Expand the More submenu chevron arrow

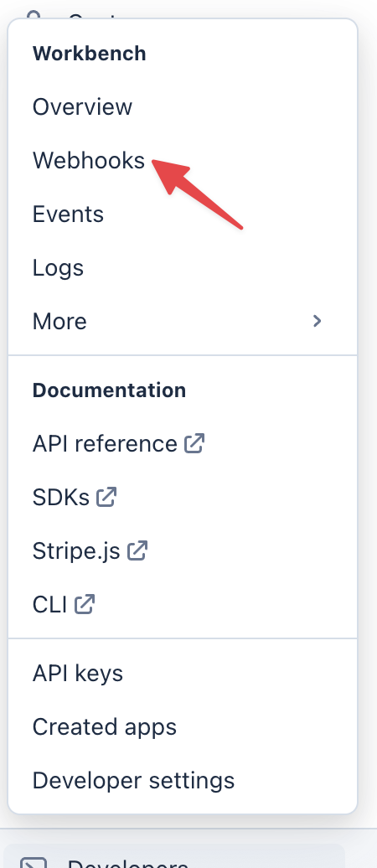tap(318, 321)
